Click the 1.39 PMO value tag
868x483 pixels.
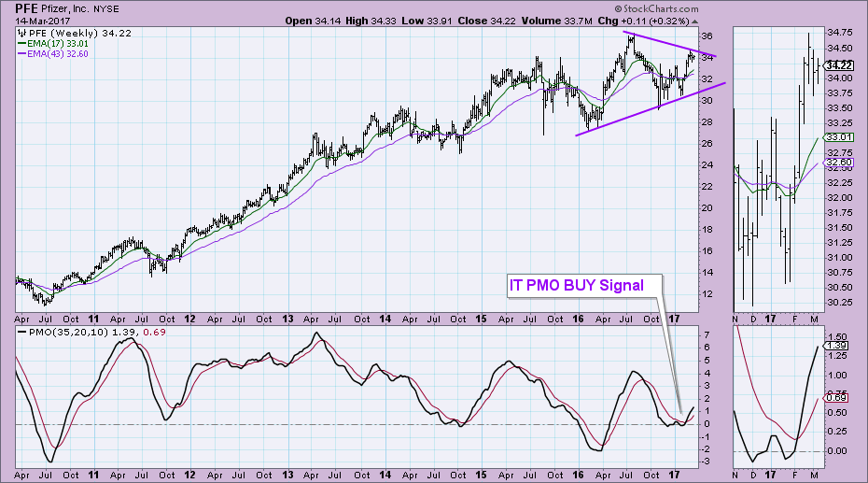[836, 345]
